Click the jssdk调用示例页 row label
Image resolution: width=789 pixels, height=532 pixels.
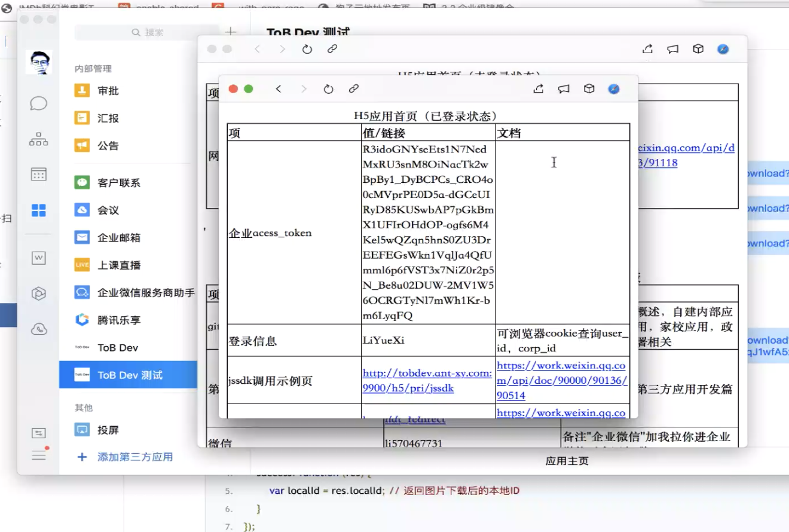coord(271,381)
